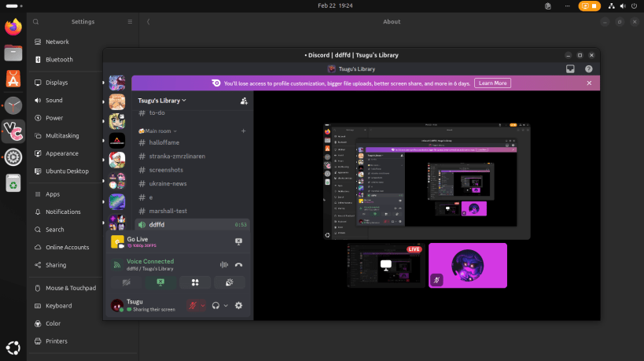Select the ddffd voice channel
This screenshot has height=361, width=644.
coord(192,225)
